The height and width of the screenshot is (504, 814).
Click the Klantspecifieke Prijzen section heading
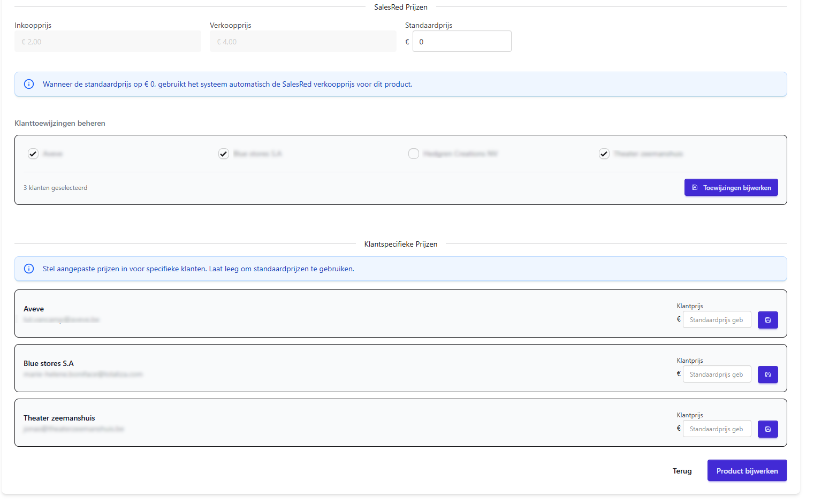[400, 244]
